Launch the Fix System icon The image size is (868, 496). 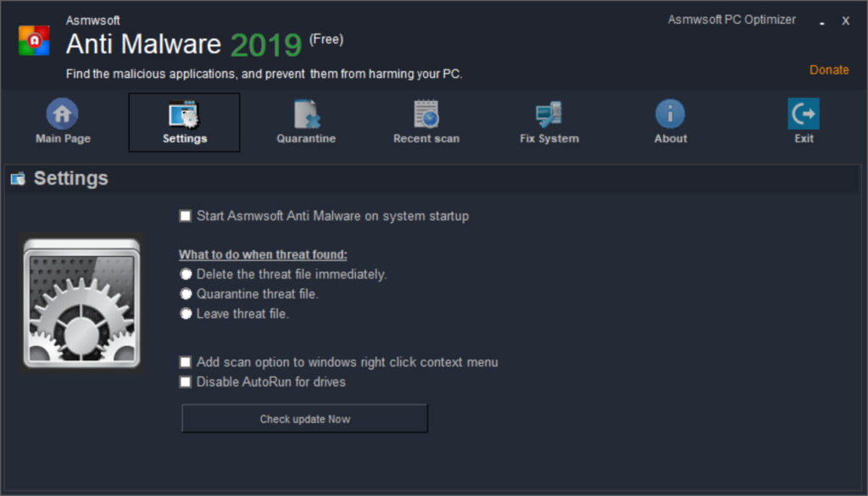(x=548, y=114)
